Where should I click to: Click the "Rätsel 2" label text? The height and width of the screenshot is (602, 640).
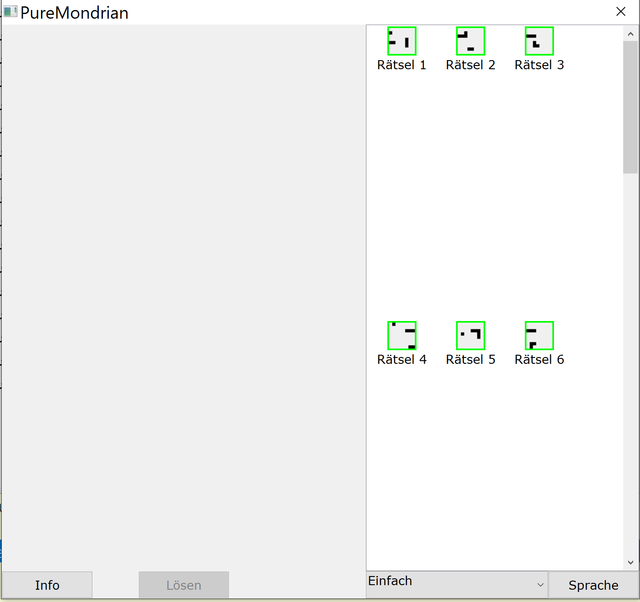pos(470,65)
